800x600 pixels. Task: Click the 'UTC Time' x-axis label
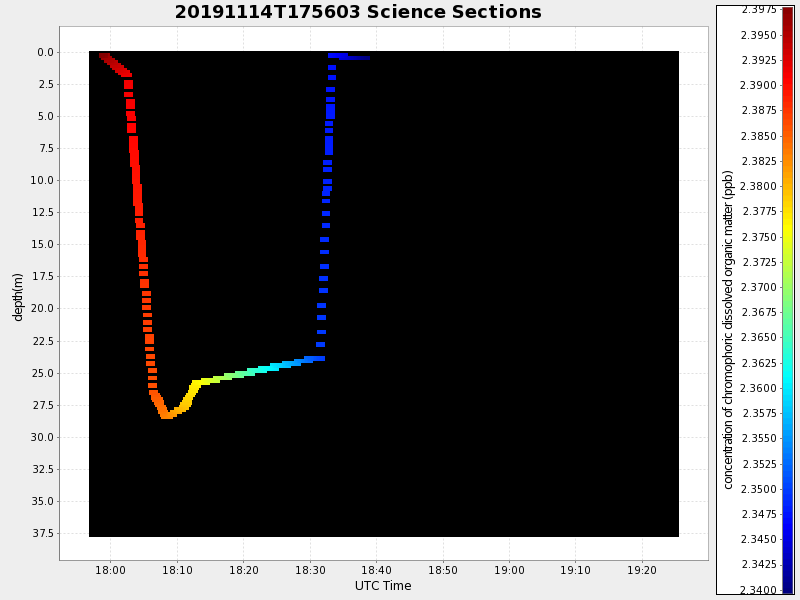(383, 586)
